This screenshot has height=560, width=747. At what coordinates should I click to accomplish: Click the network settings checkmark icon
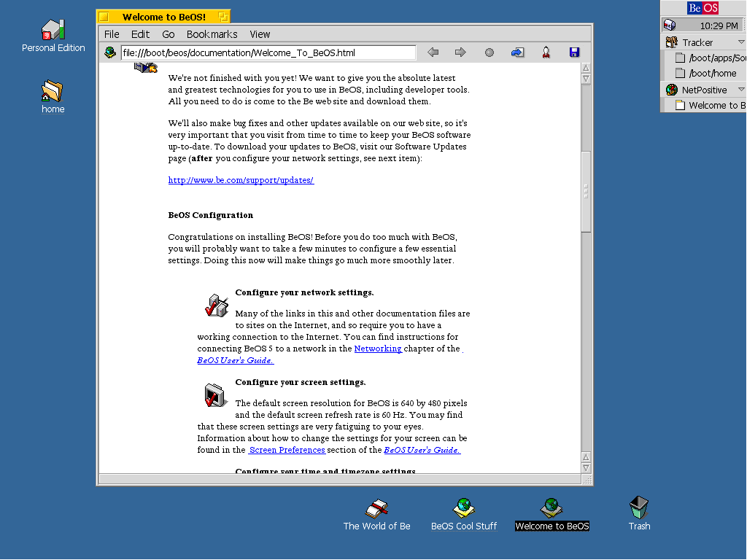pyautogui.click(x=217, y=306)
